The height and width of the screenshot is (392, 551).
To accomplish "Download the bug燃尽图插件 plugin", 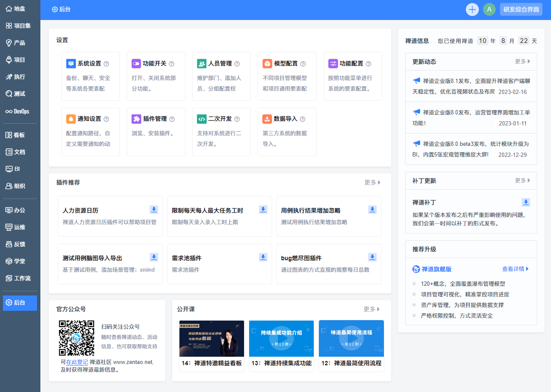I will coord(372,257).
